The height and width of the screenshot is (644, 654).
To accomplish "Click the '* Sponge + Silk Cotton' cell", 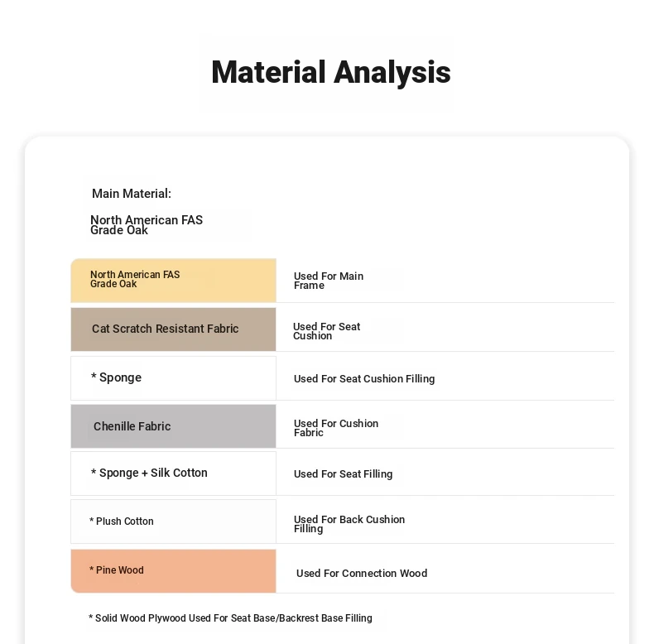I will [173, 473].
